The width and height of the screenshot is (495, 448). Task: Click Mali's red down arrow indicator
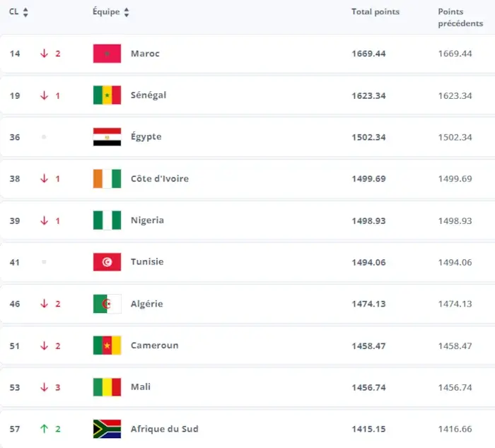[x=44, y=387]
